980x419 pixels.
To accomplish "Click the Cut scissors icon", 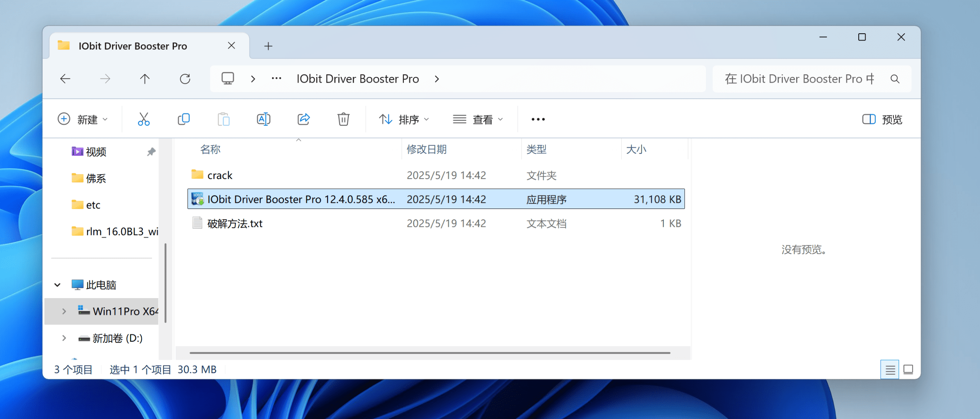I will pos(144,119).
